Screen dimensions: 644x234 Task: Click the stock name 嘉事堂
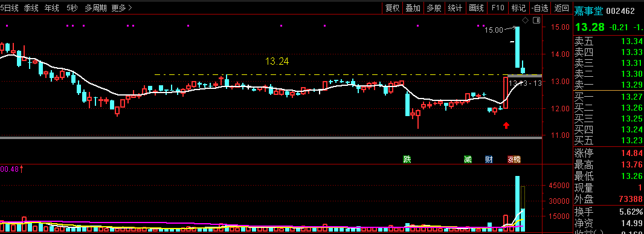588,11
